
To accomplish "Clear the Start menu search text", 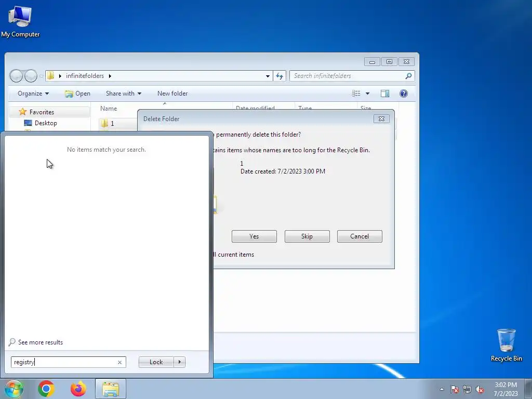I will tap(120, 362).
